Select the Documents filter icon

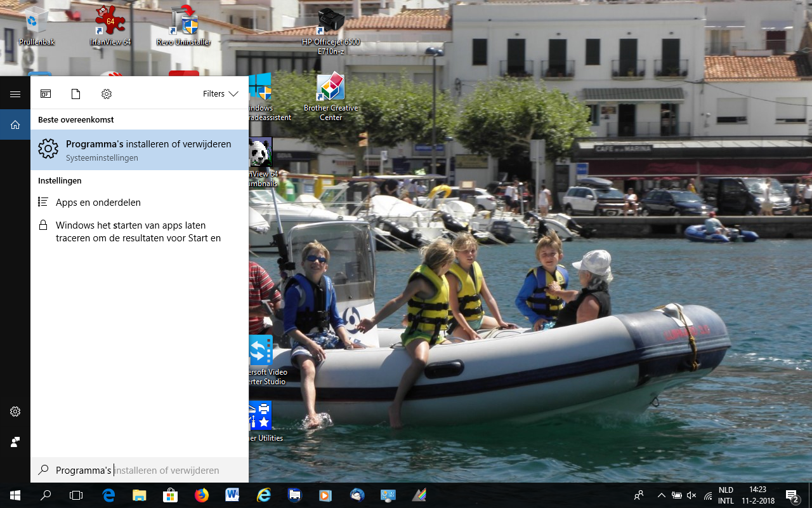(76, 94)
